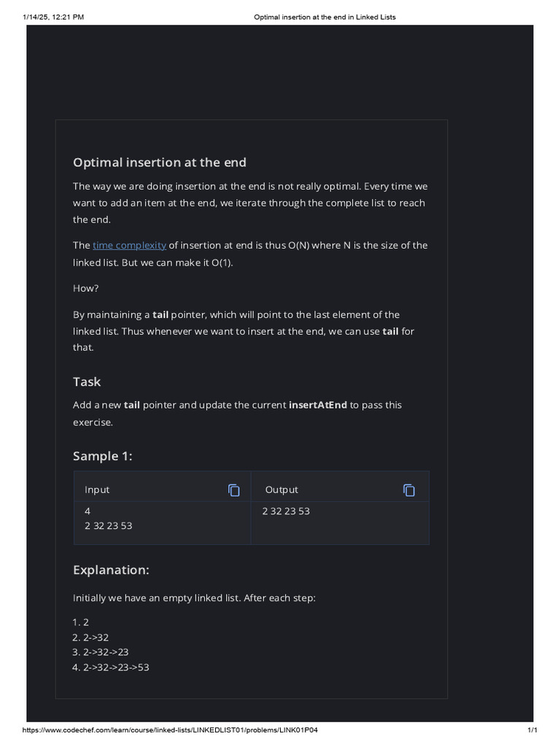Image resolution: width=560 pixels, height=747 pixels.
Task: Click the "Explanation:" heading
Action: point(111,570)
